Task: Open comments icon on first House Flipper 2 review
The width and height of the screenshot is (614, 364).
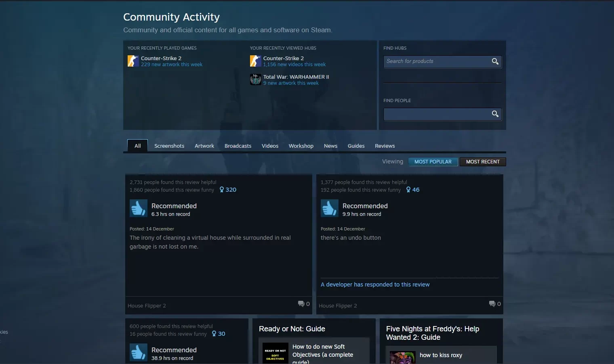Action: click(301, 304)
